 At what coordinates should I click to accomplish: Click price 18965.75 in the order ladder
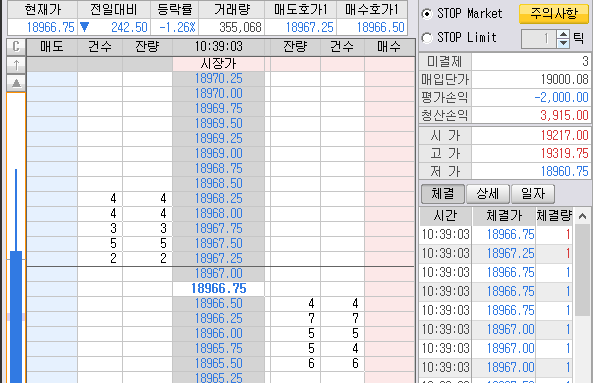click(x=218, y=349)
